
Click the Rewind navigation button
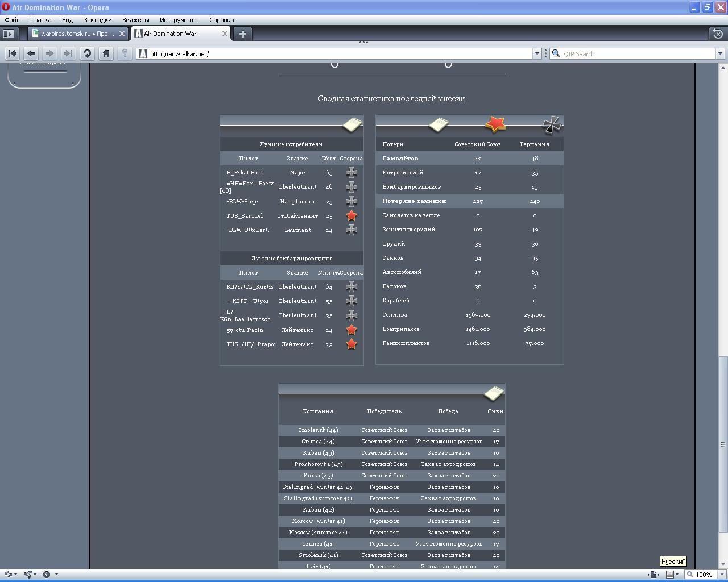click(x=12, y=53)
